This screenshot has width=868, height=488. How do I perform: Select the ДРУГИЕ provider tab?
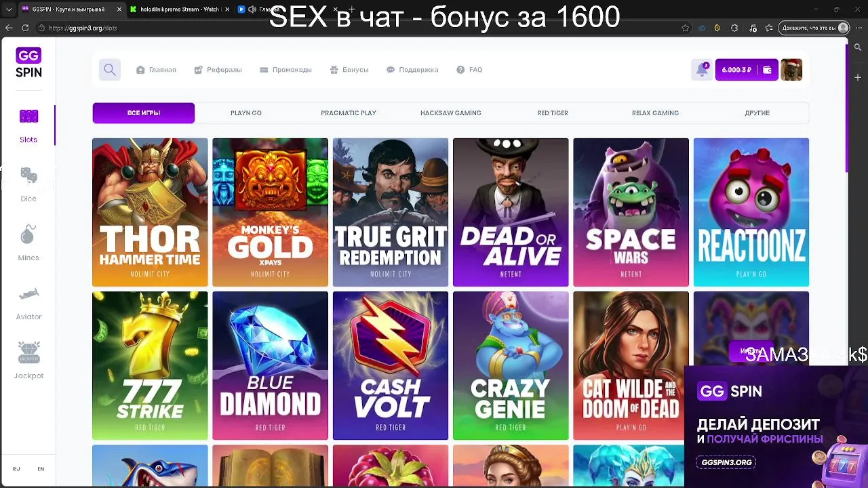[x=757, y=113]
